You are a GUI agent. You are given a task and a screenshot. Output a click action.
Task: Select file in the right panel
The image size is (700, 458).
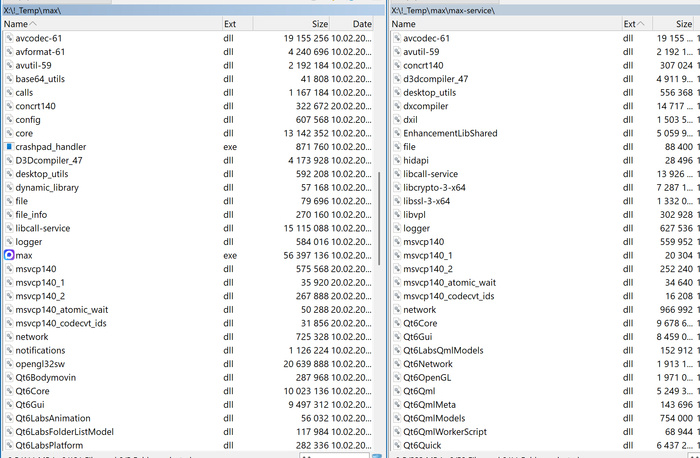point(409,146)
